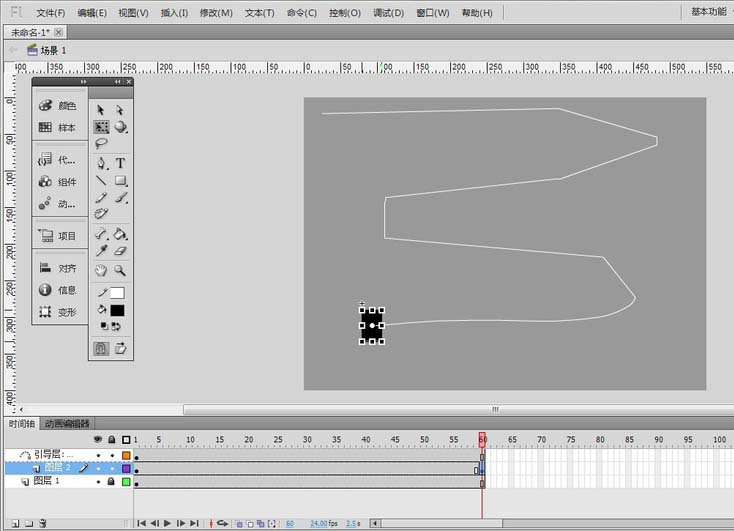The image size is (734, 531).
Task: Collapse tools panel with double-arrow
Action: tap(117, 82)
